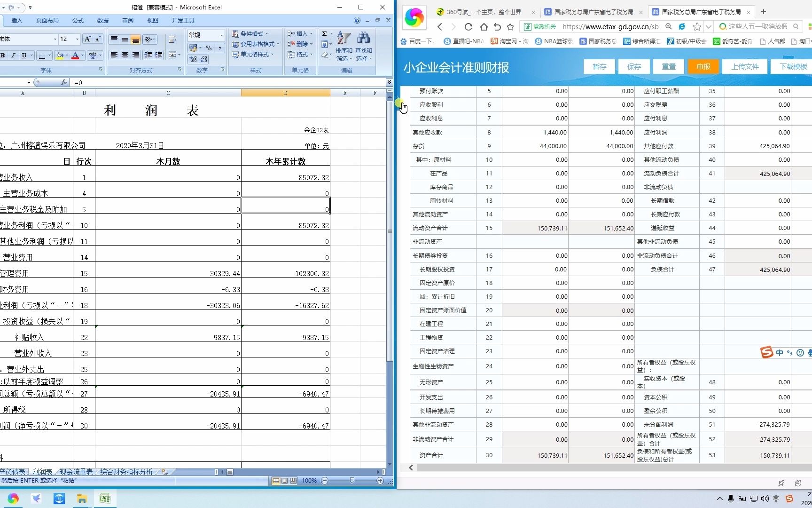This screenshot has width=812, height=508.
Task: Click the merge and center icon
Action: pyautogui.click(x=172, y=55)
